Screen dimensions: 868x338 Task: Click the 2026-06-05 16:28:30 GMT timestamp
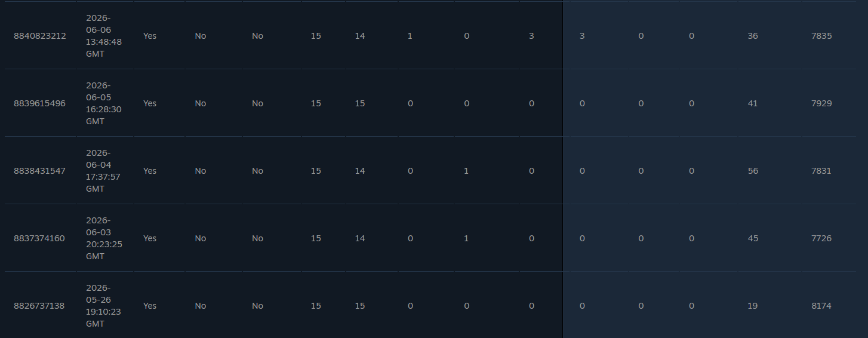[104, 103]
